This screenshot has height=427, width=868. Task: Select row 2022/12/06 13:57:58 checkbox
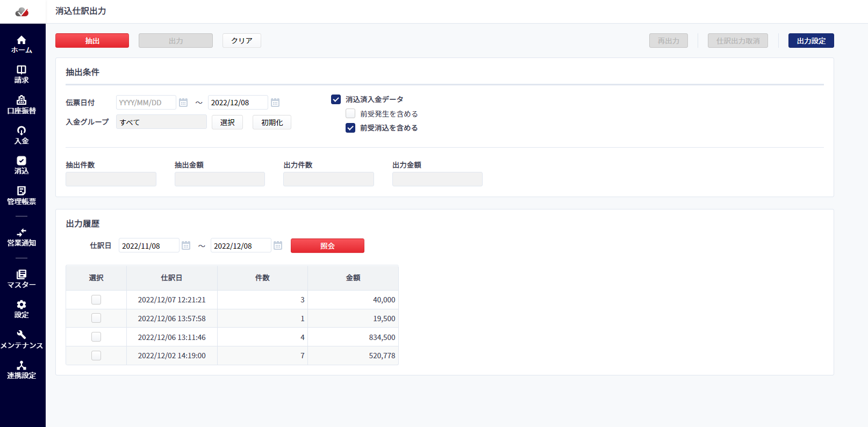point(96,318)
